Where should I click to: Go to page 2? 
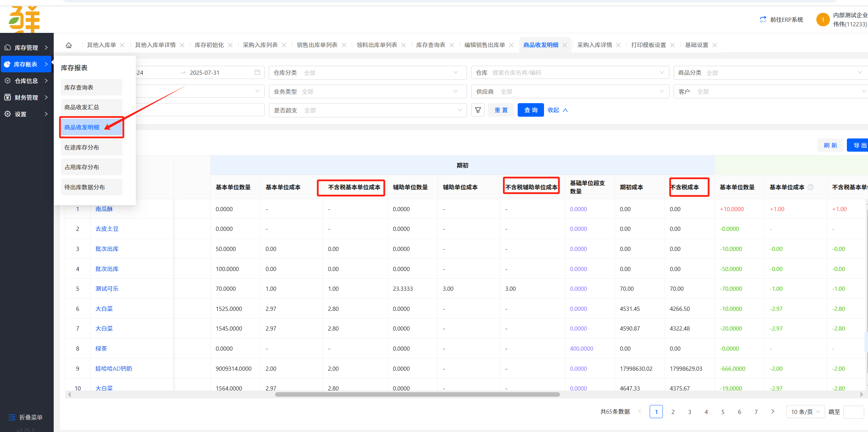[673, 412]
